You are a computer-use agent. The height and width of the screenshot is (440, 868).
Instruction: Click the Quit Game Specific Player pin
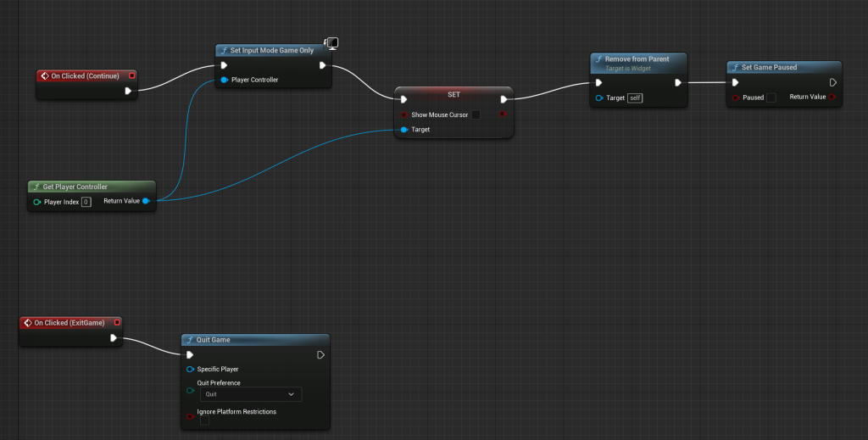pos(190,370)
